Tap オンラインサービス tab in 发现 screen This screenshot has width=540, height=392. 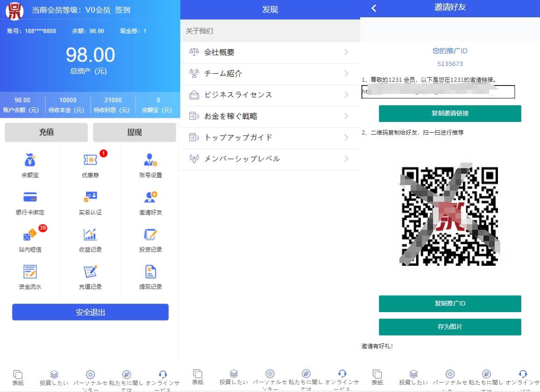click(342, 379)
